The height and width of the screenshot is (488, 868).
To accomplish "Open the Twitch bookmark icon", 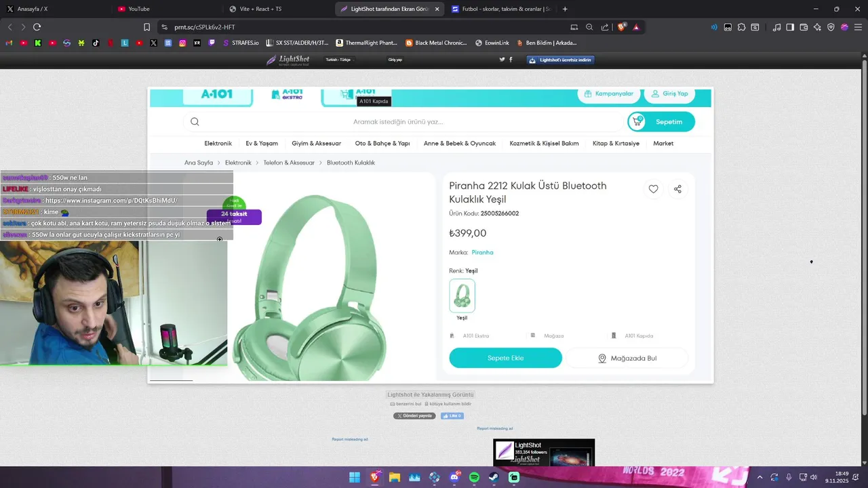I will [212, 43].
